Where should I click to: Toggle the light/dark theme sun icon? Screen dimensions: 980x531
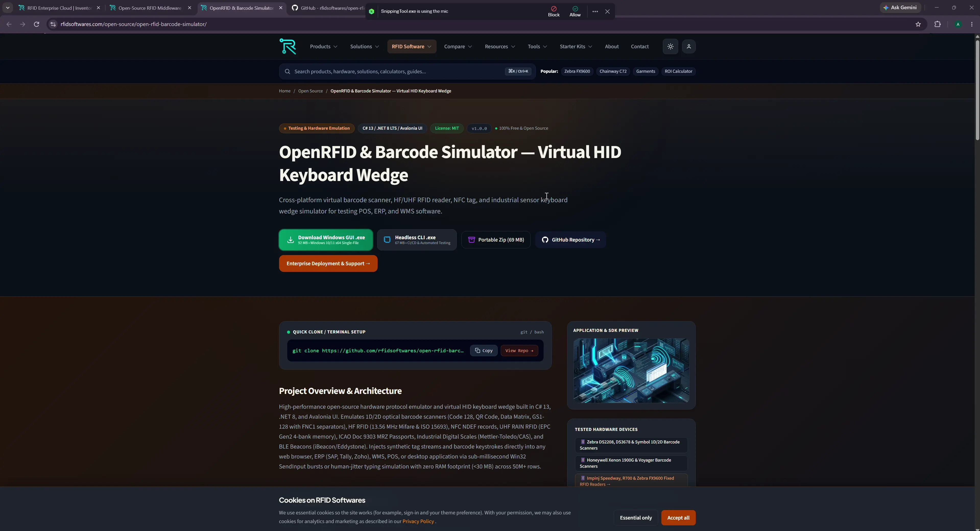click(x=670, y=46)
